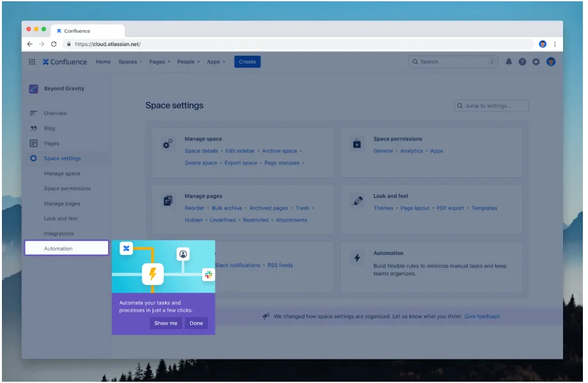The image size is (588, 383).
Task: Open the Home navigation item
Action: point(103,61)
